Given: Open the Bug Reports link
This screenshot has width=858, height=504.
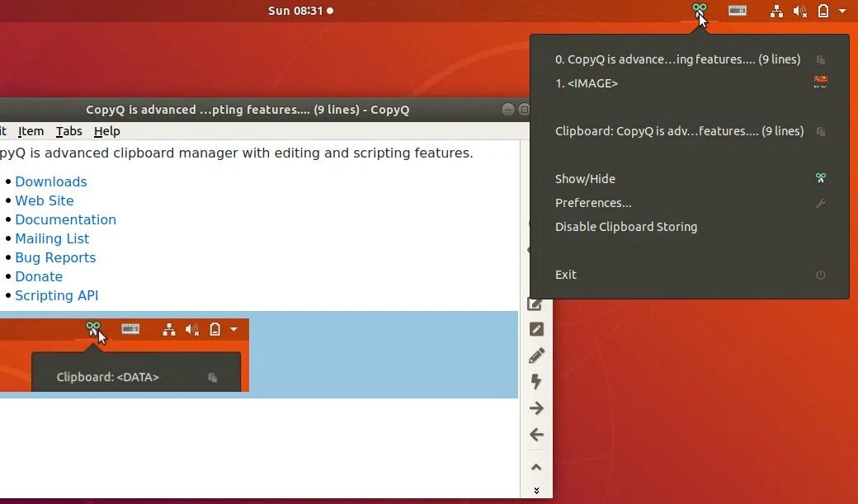Looking at the screenshot, I should click(55, 257).
